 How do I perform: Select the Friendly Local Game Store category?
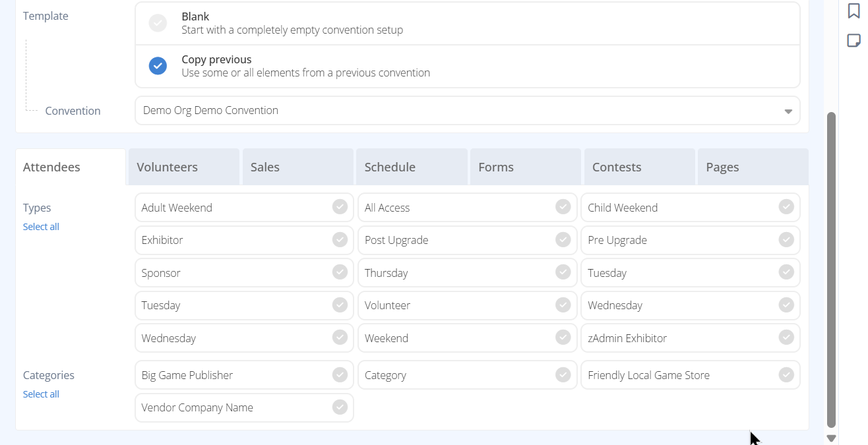click(x=786, y=374)
